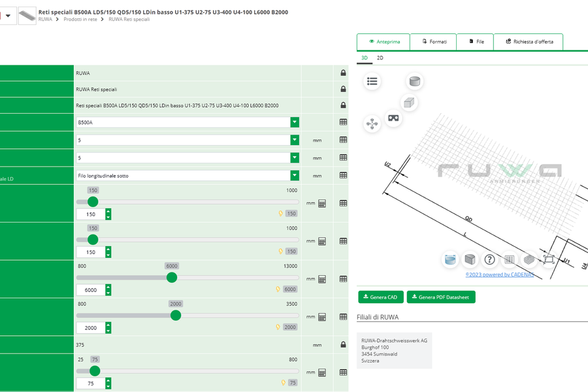
Task: Switch the preview to 2D
Action: pos(380,58)
